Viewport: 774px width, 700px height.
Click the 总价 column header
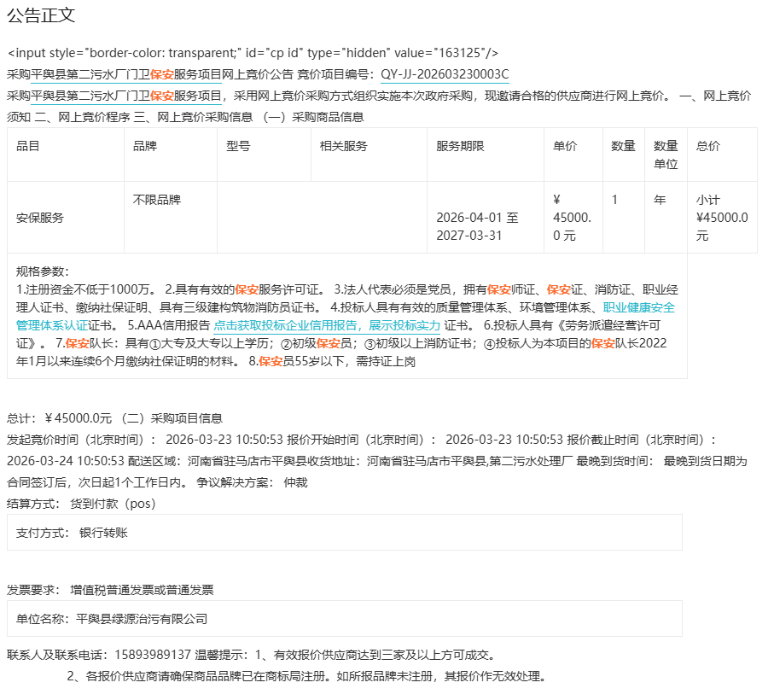708,146
